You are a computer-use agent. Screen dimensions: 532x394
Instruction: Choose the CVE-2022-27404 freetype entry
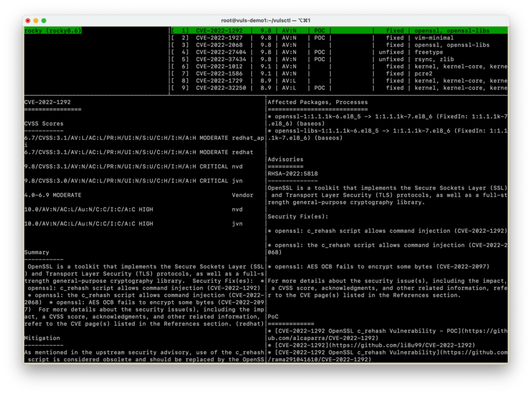click(221, 52)
